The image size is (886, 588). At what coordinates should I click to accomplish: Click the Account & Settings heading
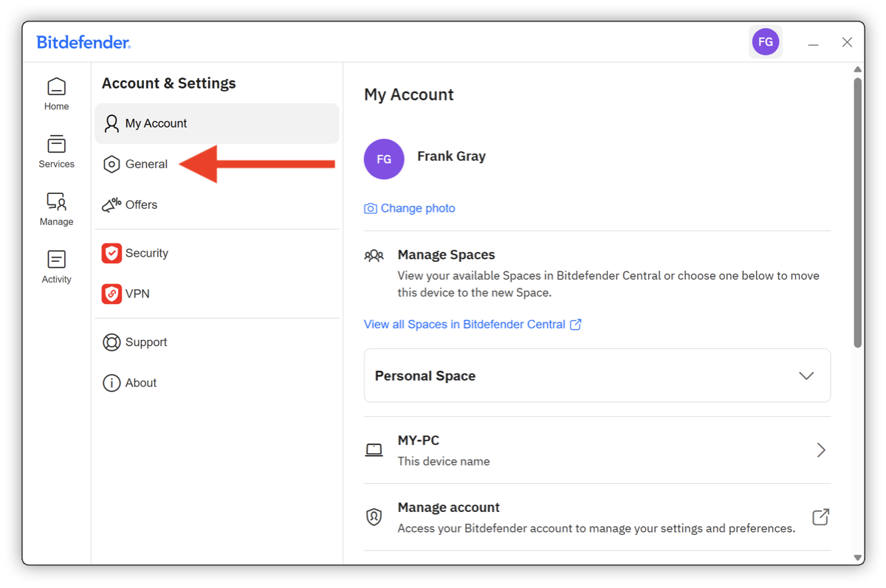[x=169, y=83]
